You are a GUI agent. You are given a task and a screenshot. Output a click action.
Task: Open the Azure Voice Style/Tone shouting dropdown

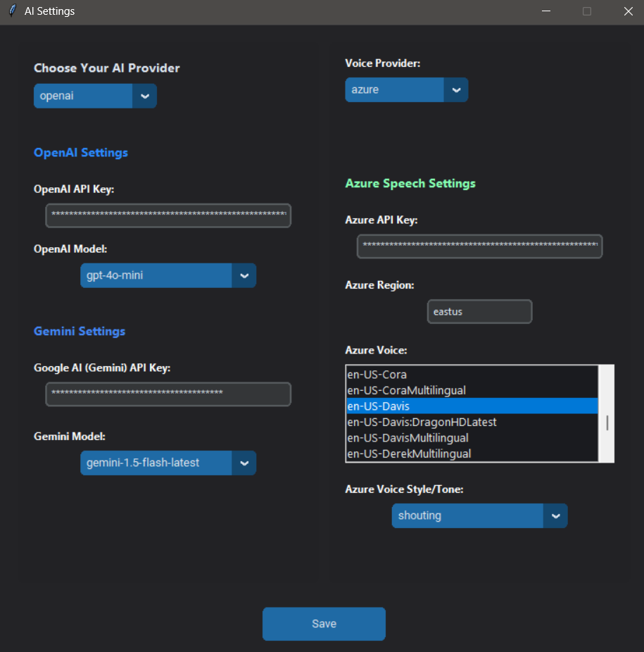pos(479,515)
